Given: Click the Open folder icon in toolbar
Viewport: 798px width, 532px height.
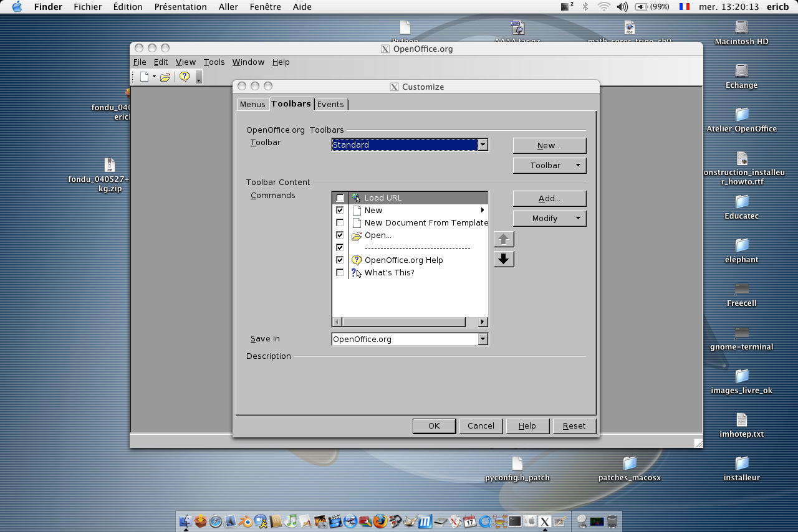Looking at the screenshot, I should click(x=165, y=77).
